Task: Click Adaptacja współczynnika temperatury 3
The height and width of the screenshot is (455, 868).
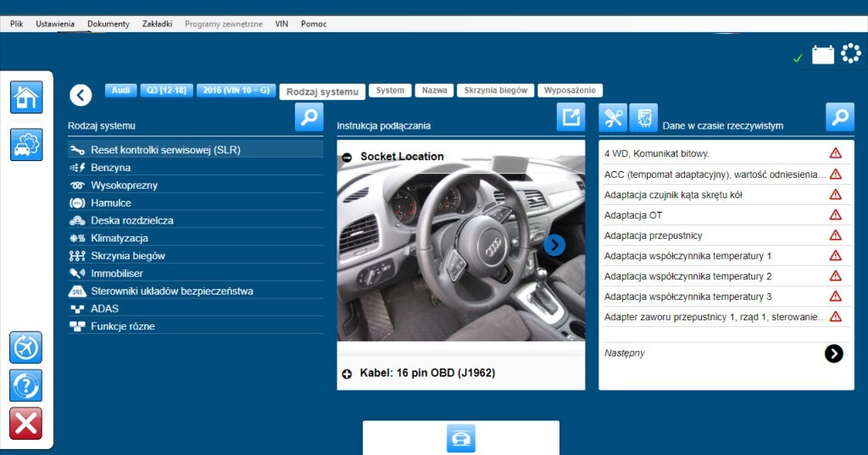Action: [x=726, y=297]
